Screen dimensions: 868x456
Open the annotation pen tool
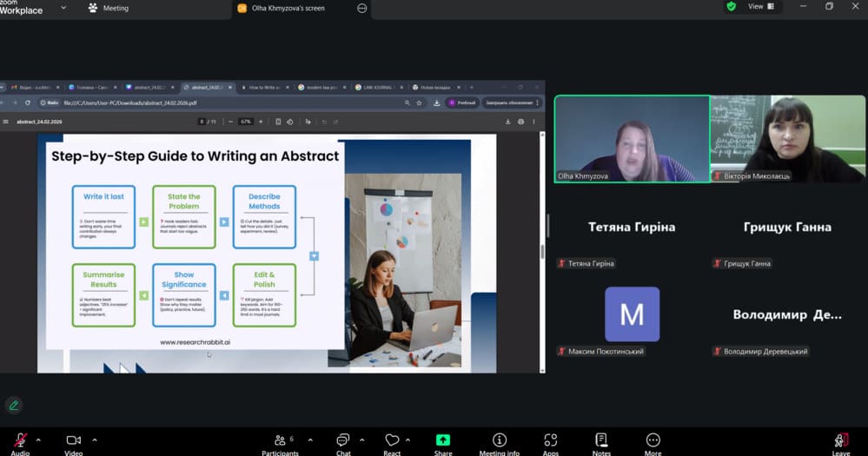click(13, 405)
